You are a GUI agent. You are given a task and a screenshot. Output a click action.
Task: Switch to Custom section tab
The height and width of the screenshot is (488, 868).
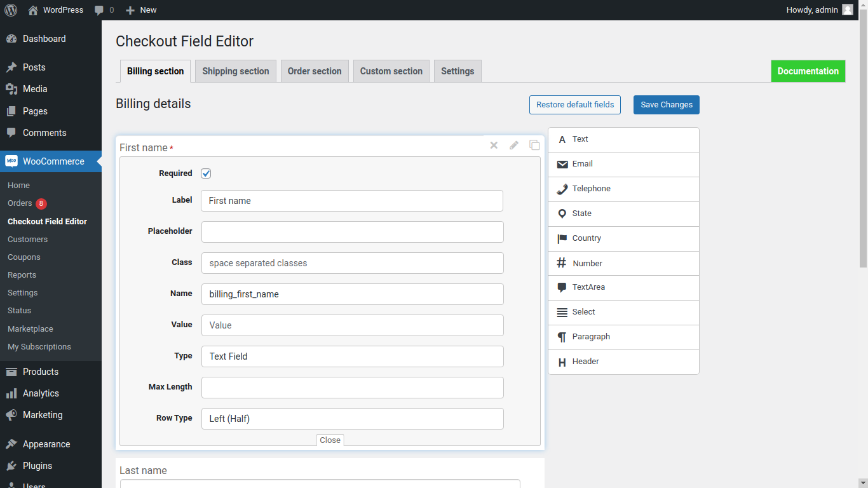391,71
